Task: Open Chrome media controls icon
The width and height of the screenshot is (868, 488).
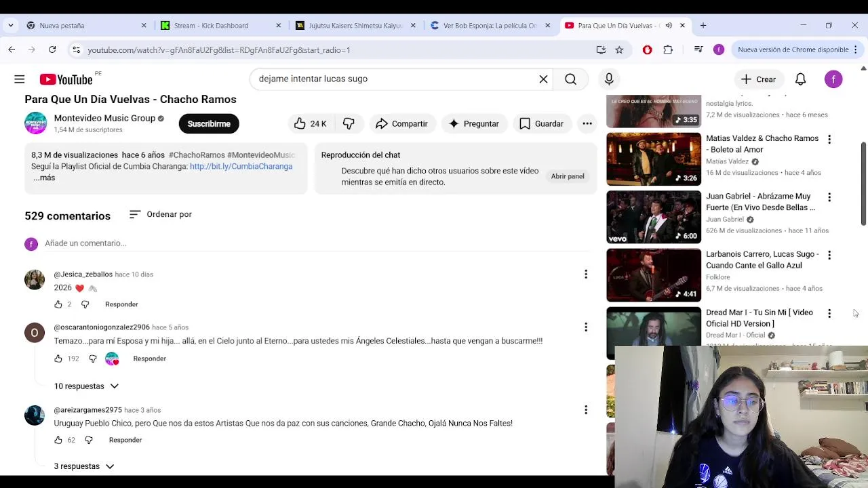Action: pos(698,49)
